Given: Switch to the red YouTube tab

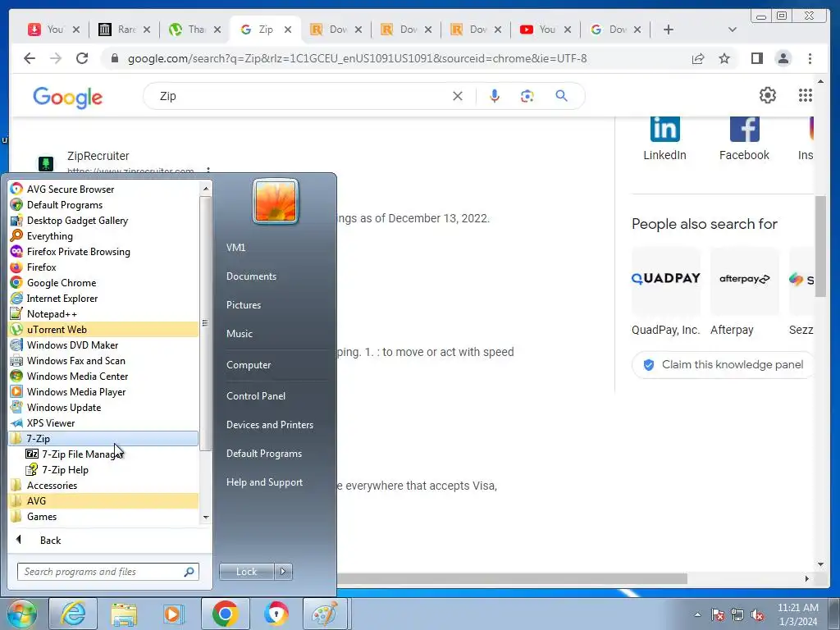Looking at the screenshot, I should 546,30.
